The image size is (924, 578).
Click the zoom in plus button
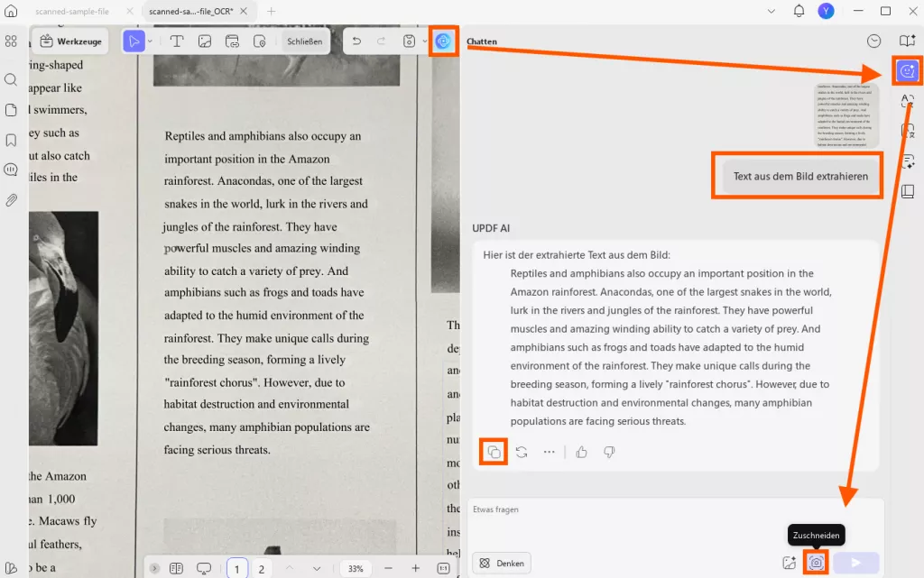(x=415, y=568)
